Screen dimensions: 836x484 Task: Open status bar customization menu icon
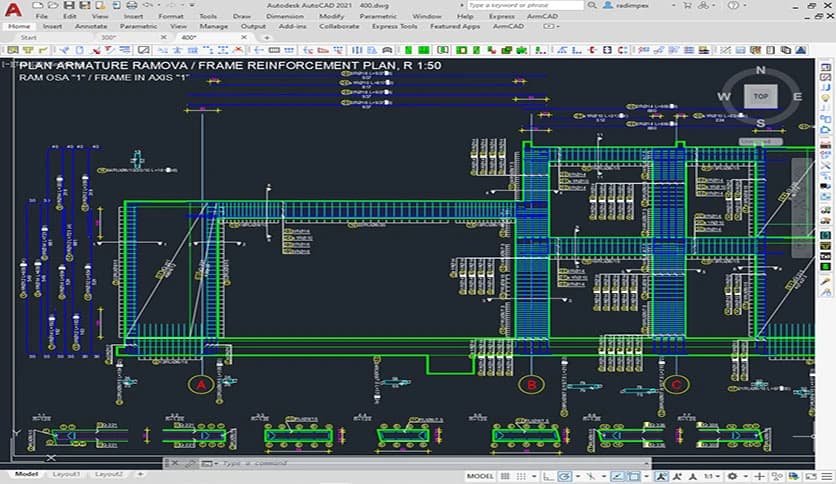(826, 476)
